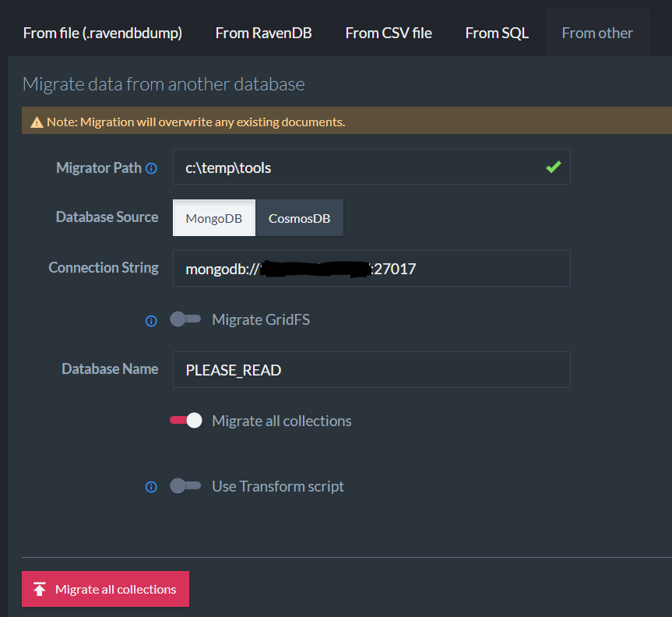This screenshot has width=672, height=617.
Task: Click the Migrate GridFS label text
Action: [261, 319]
